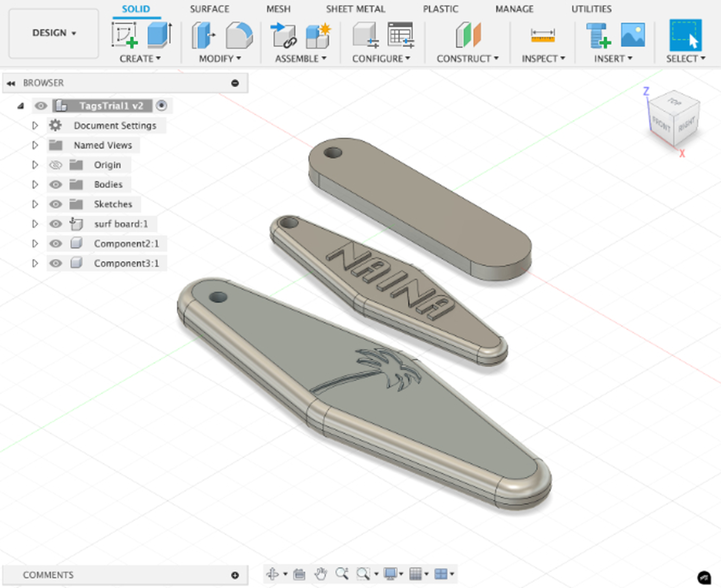Expand the Bodies folder
The width and height of the screenshot is (721, 588).
[x=35, y=184]
